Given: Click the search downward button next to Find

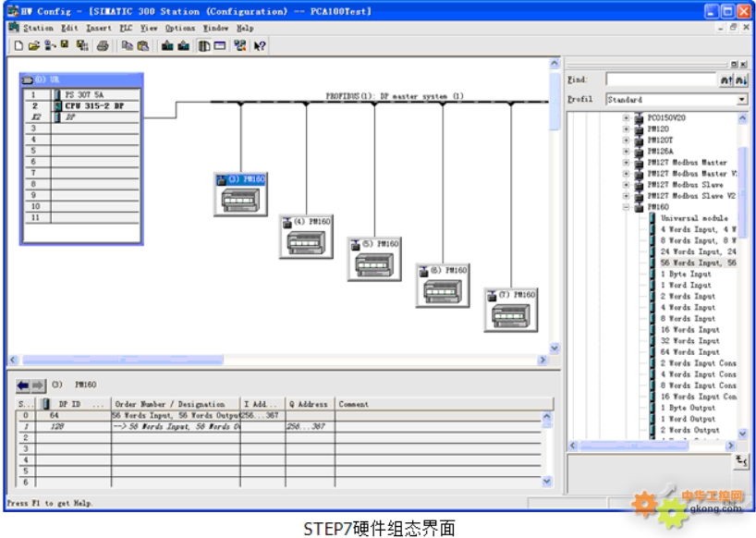Looking at the screenshot, I should (741, 80).
